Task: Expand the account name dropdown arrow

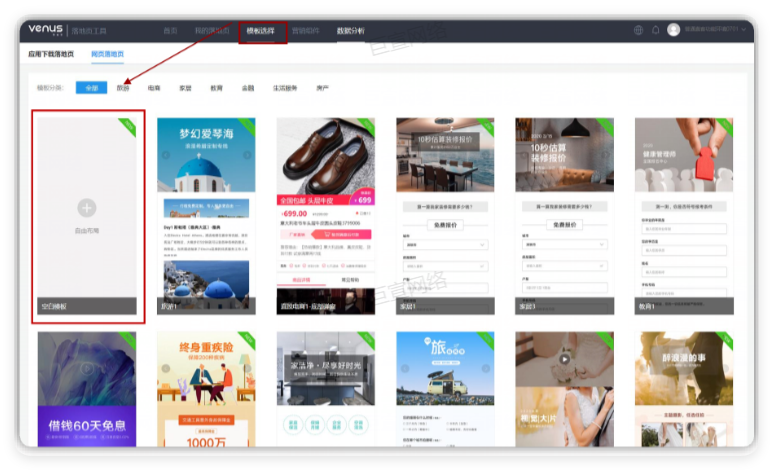Action: click(x=744, y=30)
